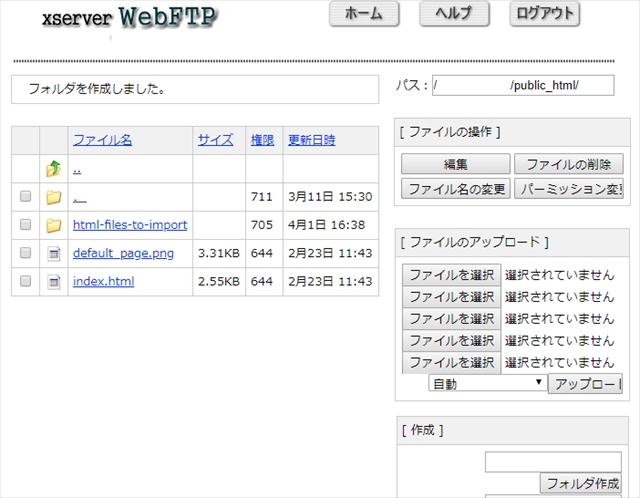Open the html-files-to-import folder link
The width and height of the screenshot is (640, 498).
pos(130,225)
